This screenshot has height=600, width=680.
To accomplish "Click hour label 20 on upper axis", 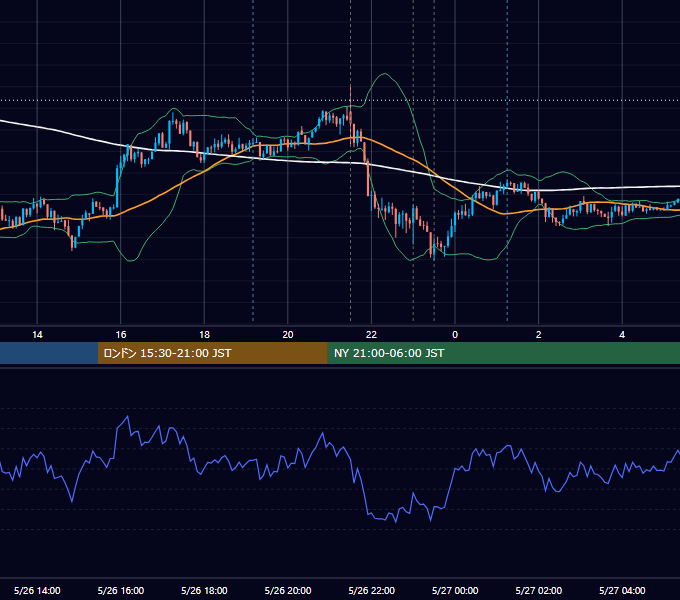I will (x=288, y=335).
